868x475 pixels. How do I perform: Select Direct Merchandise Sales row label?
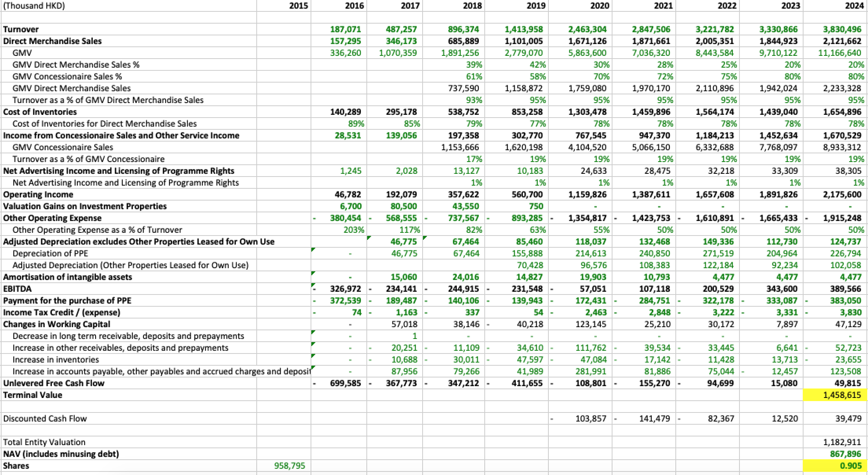52,41
